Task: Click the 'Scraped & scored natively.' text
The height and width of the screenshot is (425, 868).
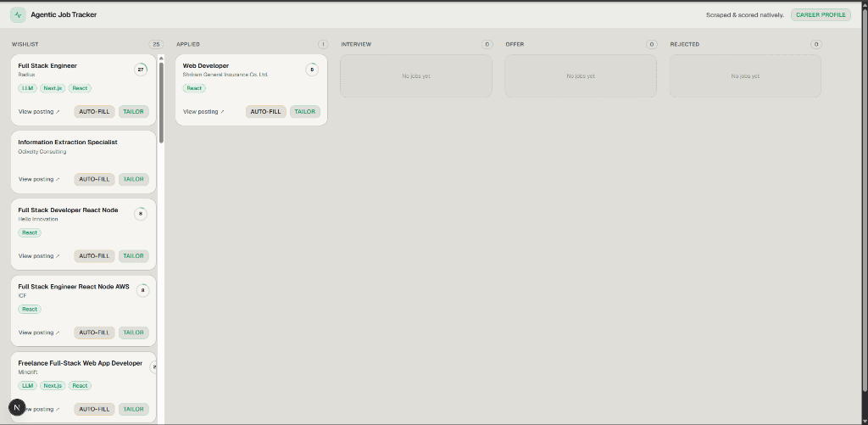Action: click(745, 15)
